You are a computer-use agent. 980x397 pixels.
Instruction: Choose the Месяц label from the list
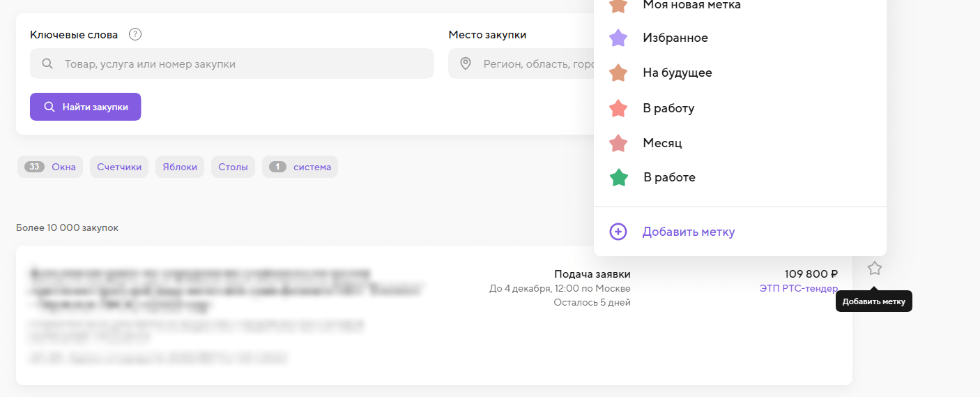[x=661, y=143]
